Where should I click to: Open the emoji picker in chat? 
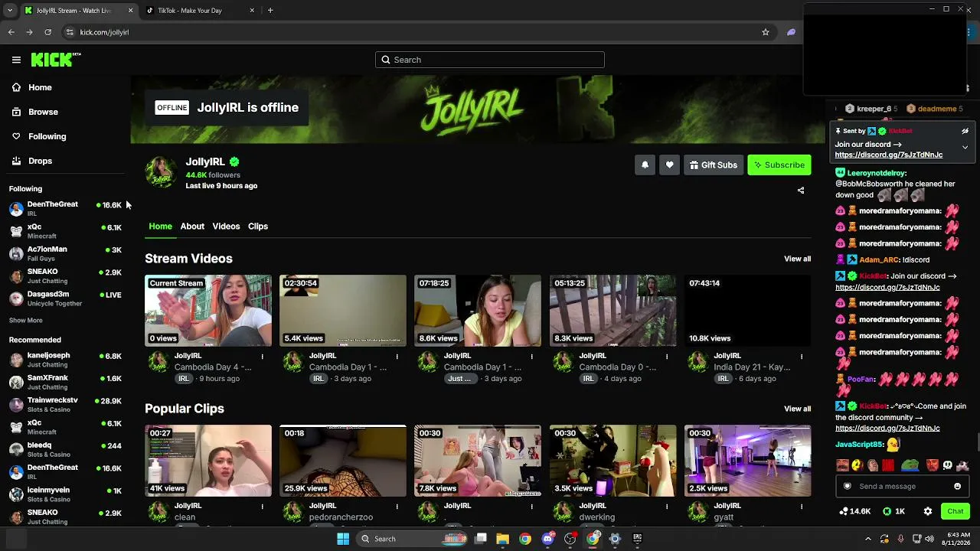pyautogui.click(x=957, y=486)
